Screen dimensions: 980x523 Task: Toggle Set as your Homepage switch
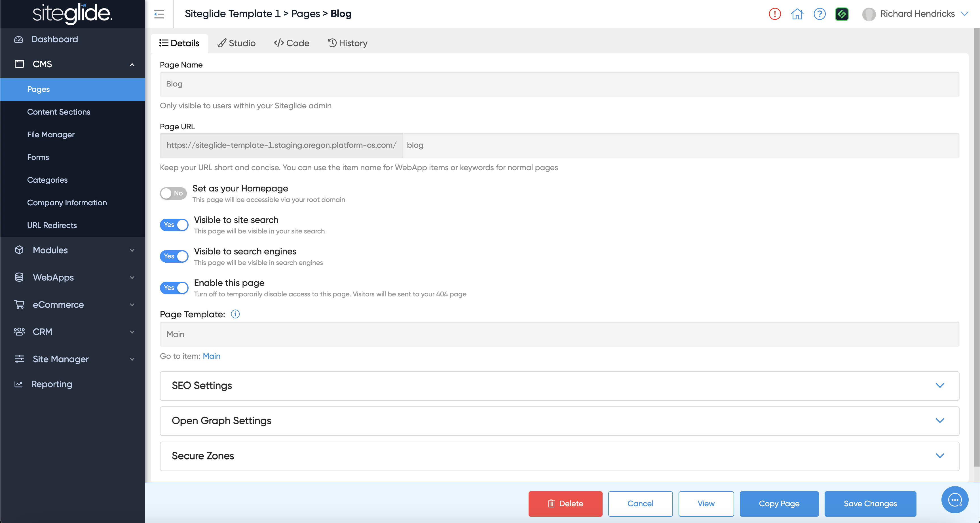[173, 193]
